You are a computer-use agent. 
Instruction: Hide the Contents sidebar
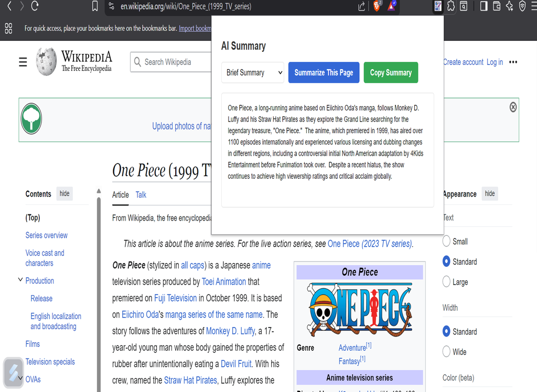[x=65, y=193]
